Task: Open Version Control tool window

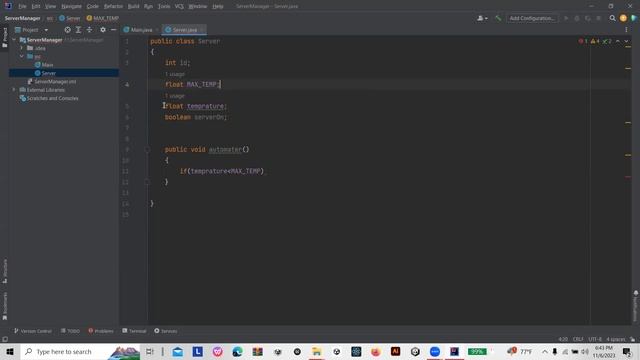Action: (33, 331)
